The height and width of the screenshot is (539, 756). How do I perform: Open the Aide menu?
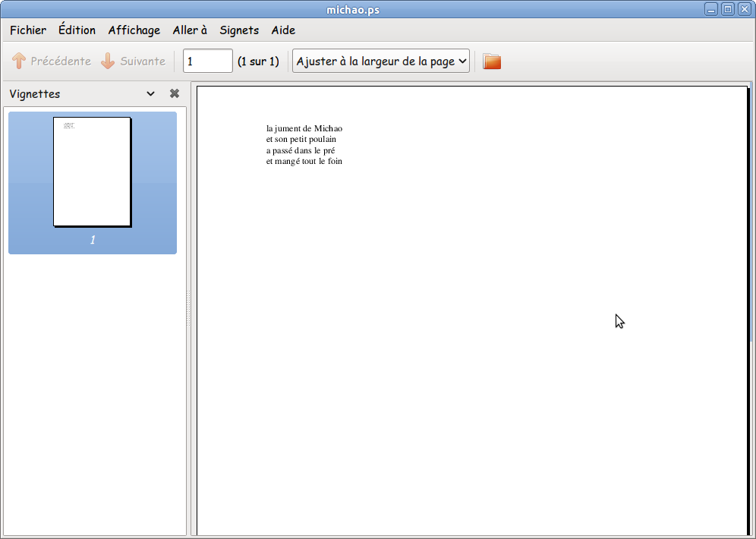(x=283, y=30)
